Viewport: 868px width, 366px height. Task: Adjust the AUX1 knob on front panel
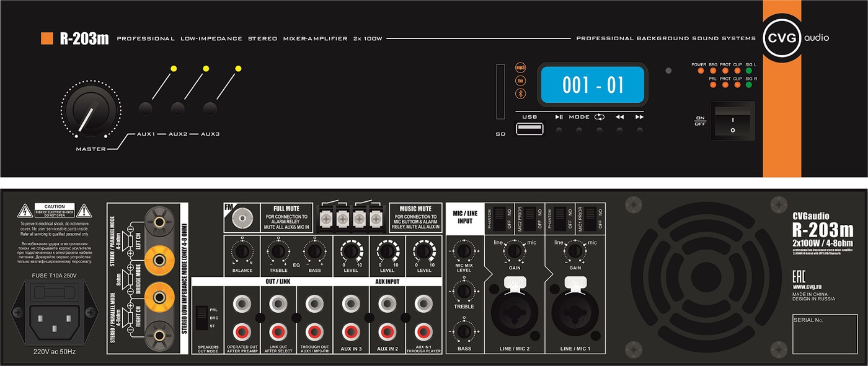pyautogui.click(x=146, y=109)
